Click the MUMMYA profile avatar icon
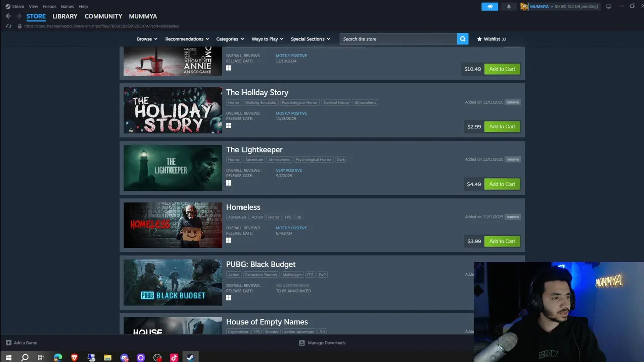 coord(524,6)
